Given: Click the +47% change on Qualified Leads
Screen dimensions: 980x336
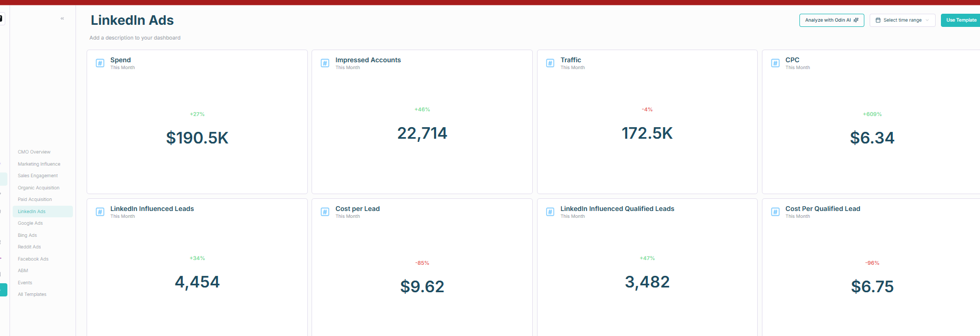Looking at the screenshot, I should 647,258.
